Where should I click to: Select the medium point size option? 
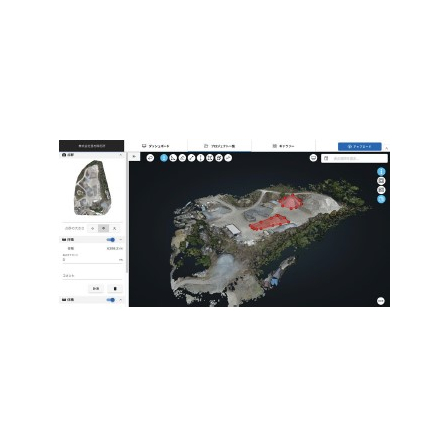pos(104,228)
